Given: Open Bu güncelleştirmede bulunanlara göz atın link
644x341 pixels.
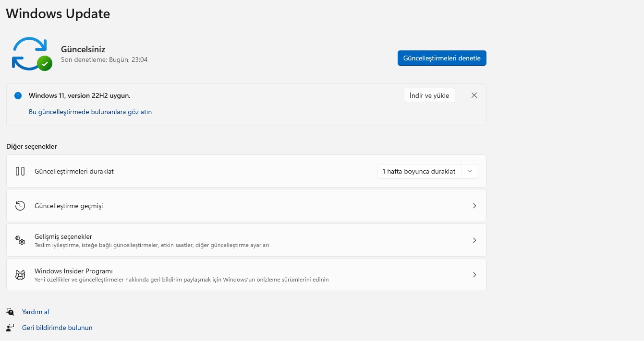Looking at the screenshot, I should click(90, 112).
